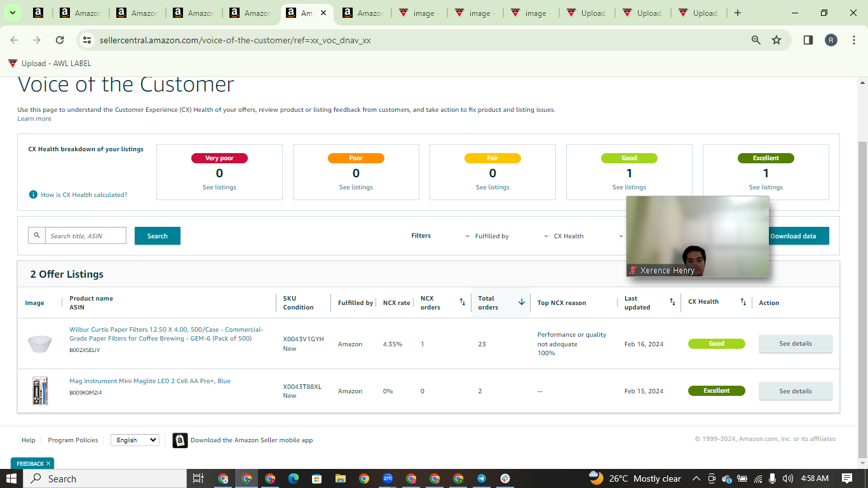Sort listings by Total orders
The width and height of the screenshot is (868, 488).
(522, 302)
